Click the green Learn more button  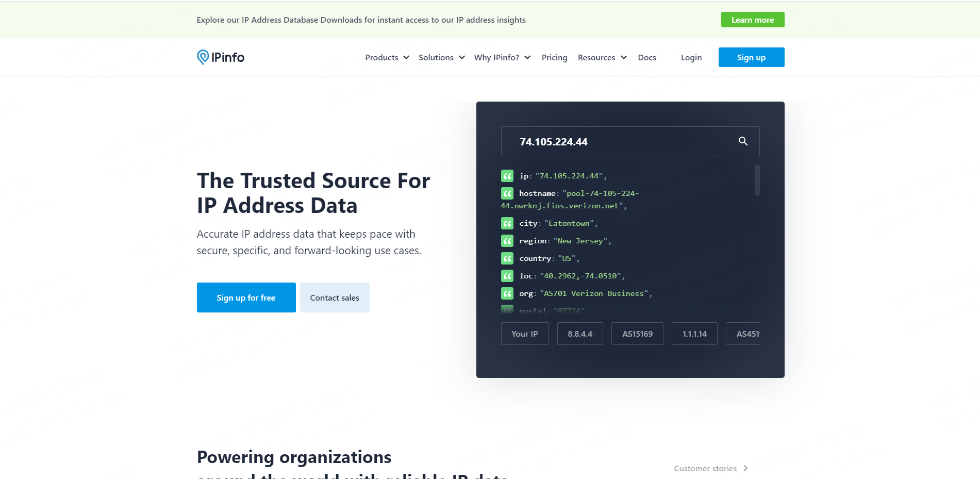point(752,20)
